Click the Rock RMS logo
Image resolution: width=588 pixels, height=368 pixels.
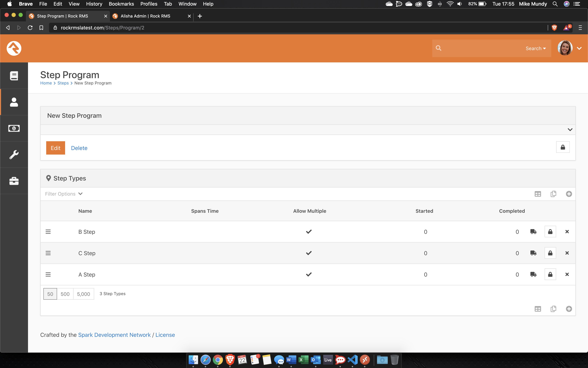click(x=14, y=48)
